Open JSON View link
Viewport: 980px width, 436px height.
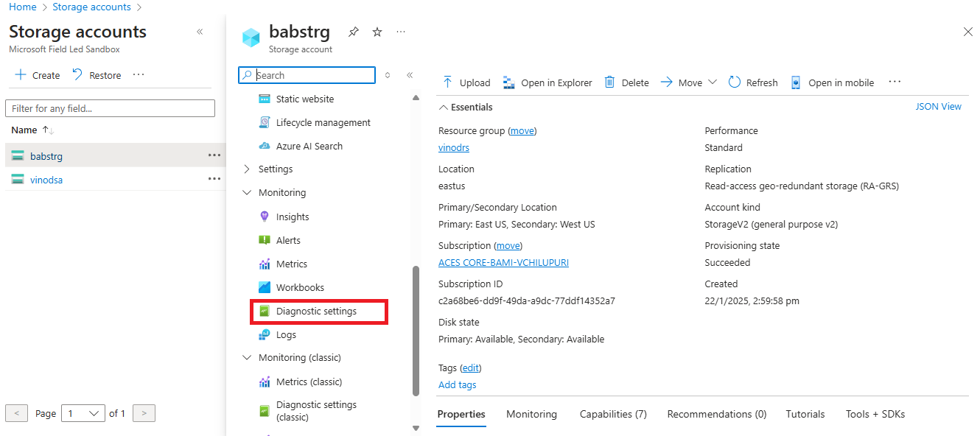click(x=938, y=107)
